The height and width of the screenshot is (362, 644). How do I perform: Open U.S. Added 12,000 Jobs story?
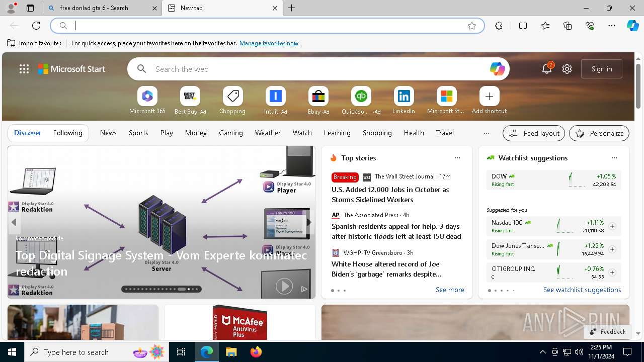(390, 195)
